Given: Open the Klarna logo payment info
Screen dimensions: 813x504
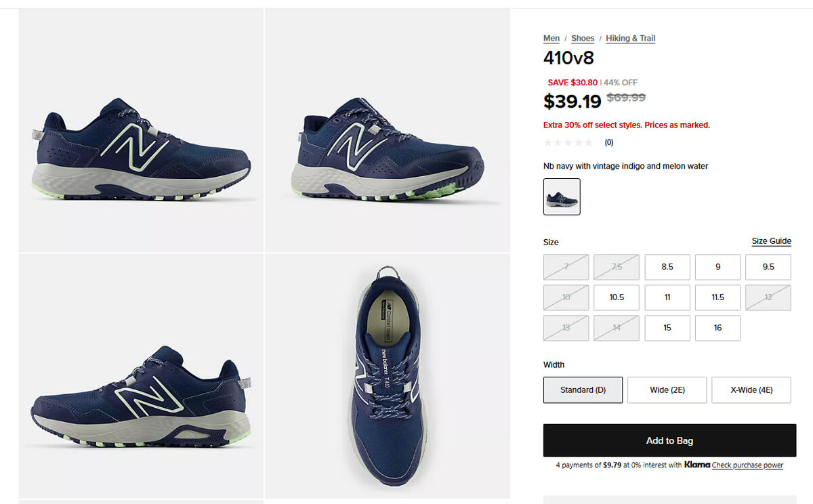Looking at the screenshot, I should point(696,465).
